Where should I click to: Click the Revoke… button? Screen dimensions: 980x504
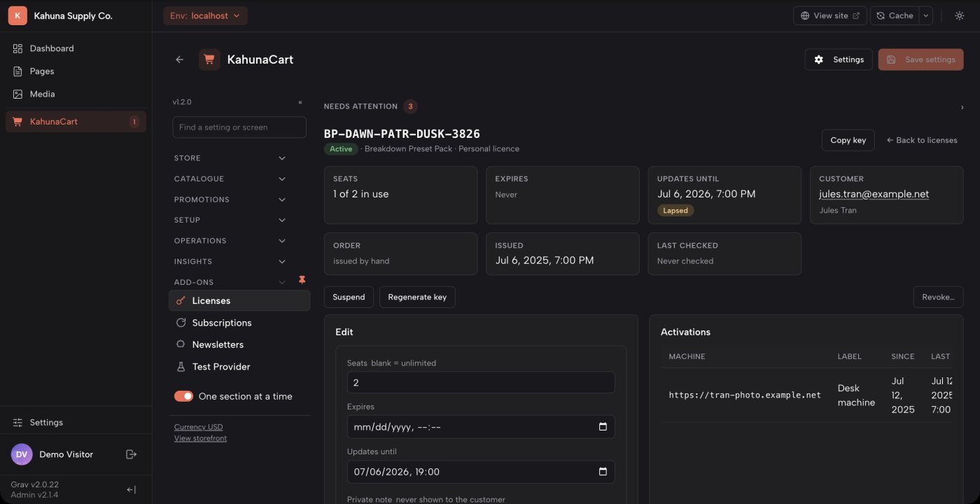[x=938, y=297]
